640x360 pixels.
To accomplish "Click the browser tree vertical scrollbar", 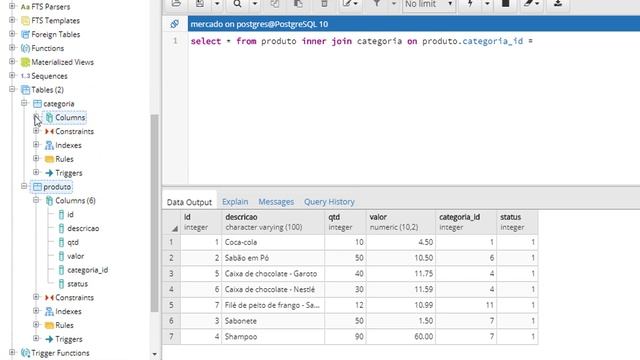I will tap(154, 212).
